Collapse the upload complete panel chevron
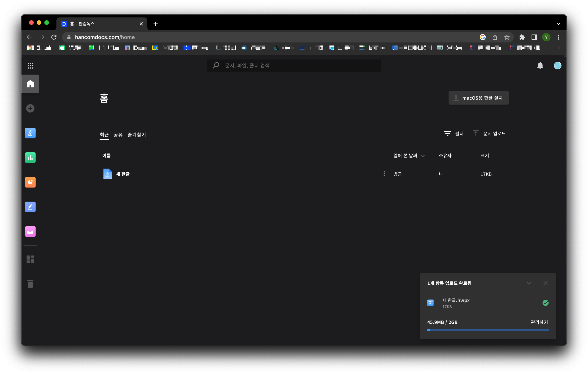The image size is (588, 374). 529,283
